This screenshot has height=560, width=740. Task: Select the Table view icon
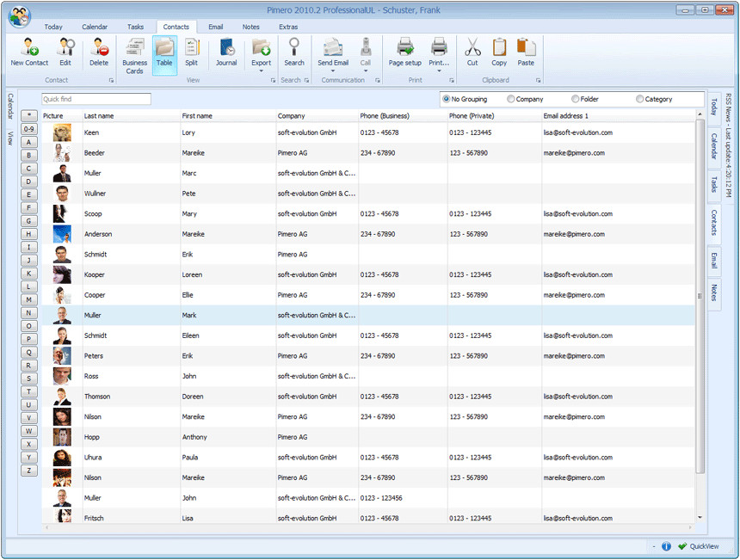[x=164, y=47]
